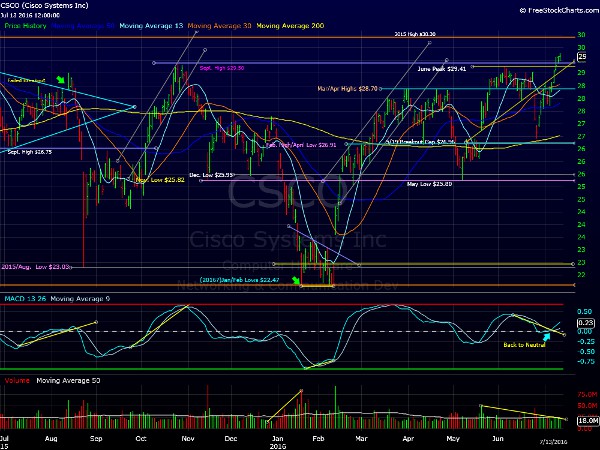Click the -0.75 MACD axis label
The height and width of the screenshot is (450, 600).
coord(585,362)
